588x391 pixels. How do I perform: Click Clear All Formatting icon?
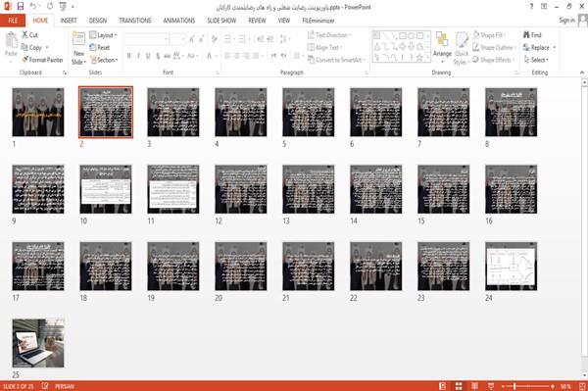(x=214, y=39)
